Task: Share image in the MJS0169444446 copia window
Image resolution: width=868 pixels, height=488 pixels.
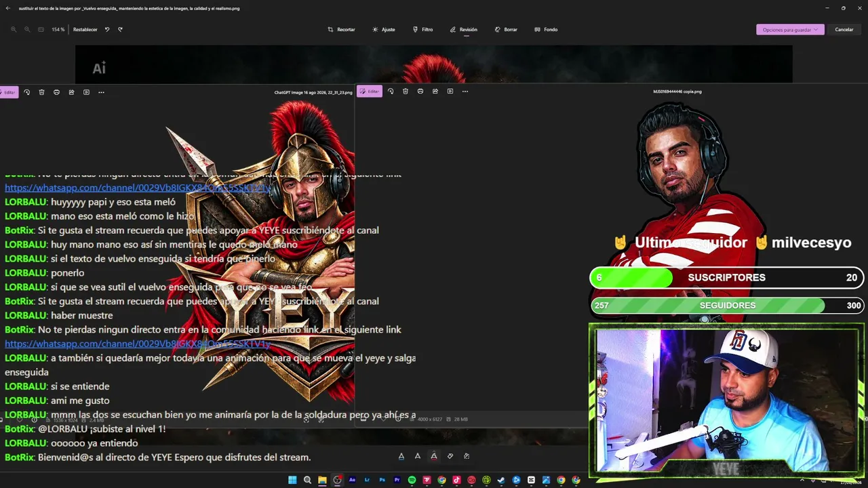Action: (x=435, y=91)
